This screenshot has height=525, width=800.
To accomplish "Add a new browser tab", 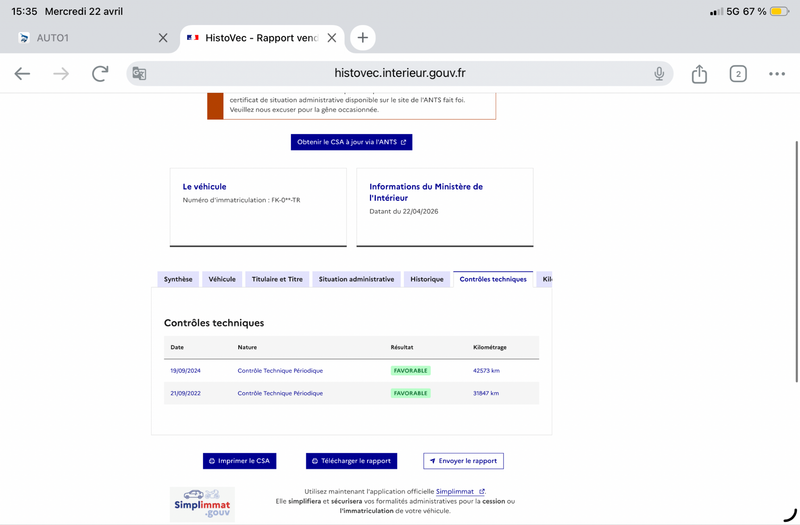I will pyautogui.click(x=362, y=38).
